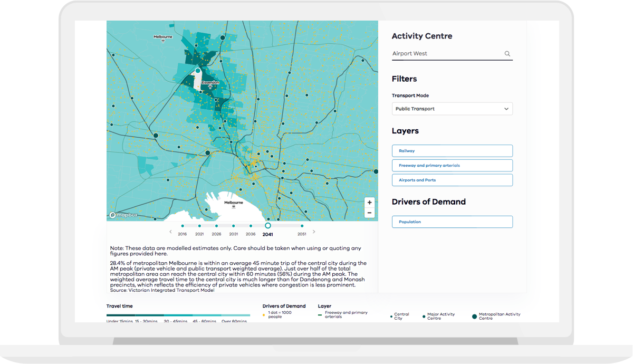
Task: Choose 2031 on the year slider
Action: [x=233, y=226]
